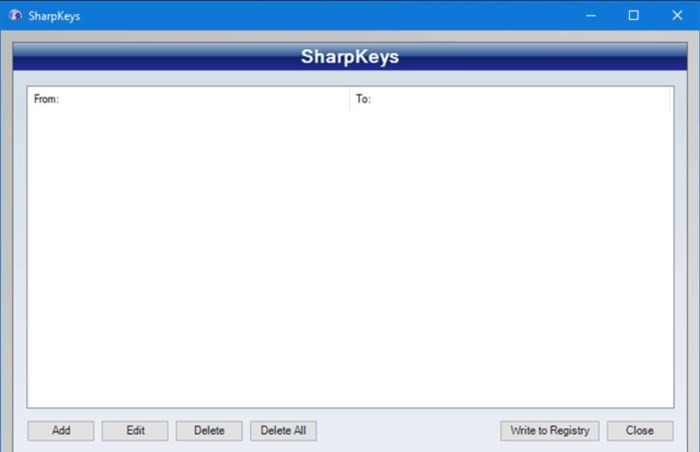
Task: Click the SharpKeys app icon in title bar
Action: point(15,15)
